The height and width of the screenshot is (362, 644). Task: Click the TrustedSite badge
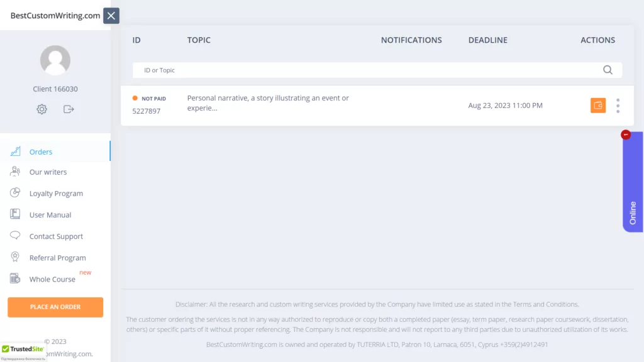coord(23,352)
